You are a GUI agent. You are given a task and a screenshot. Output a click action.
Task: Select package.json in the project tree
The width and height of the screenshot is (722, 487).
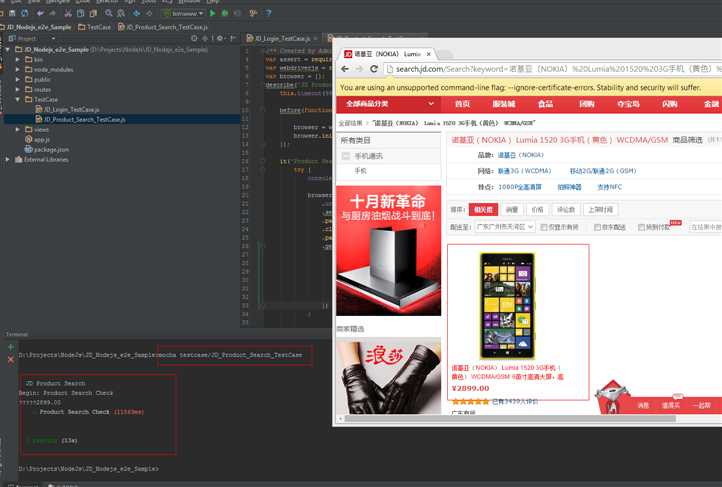(x=47, y=150)
